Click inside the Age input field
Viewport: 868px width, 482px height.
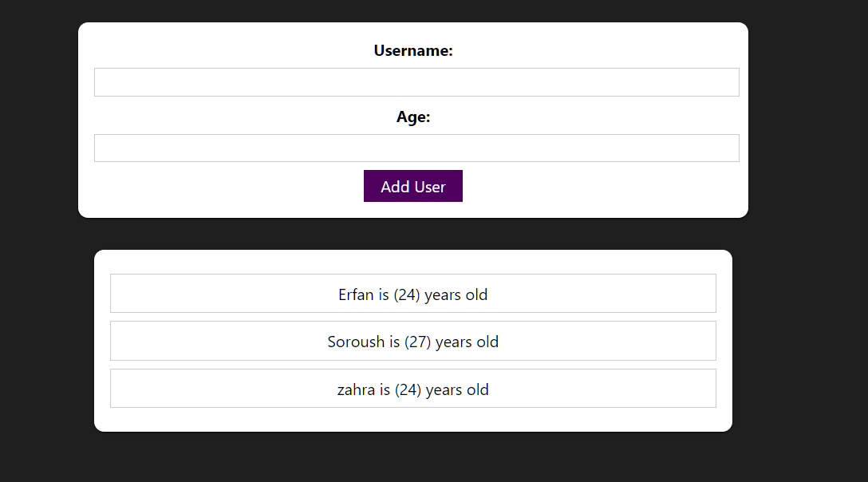tap(416, 148)
